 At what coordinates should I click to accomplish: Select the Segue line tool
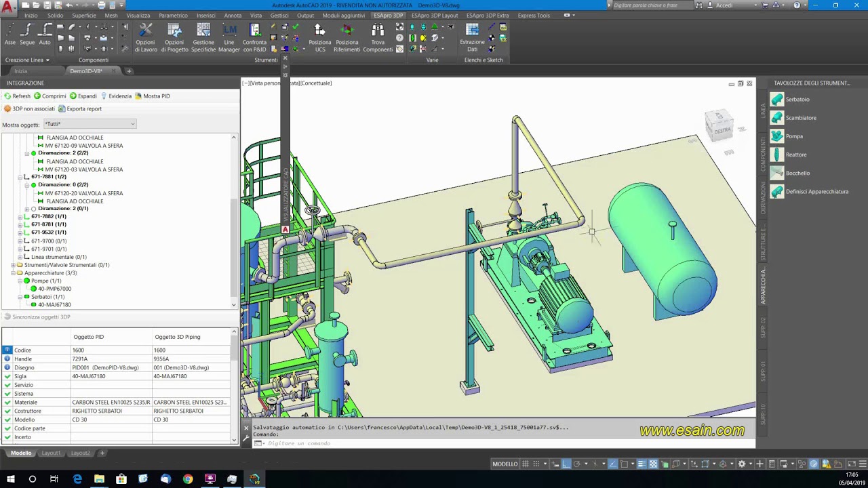[x=27, y=35]
